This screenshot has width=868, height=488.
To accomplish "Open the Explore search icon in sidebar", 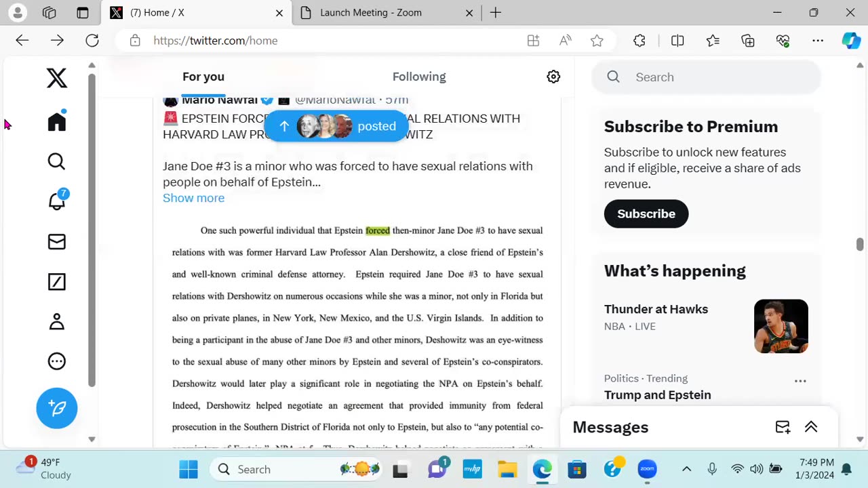I will [x=57, y=161].
